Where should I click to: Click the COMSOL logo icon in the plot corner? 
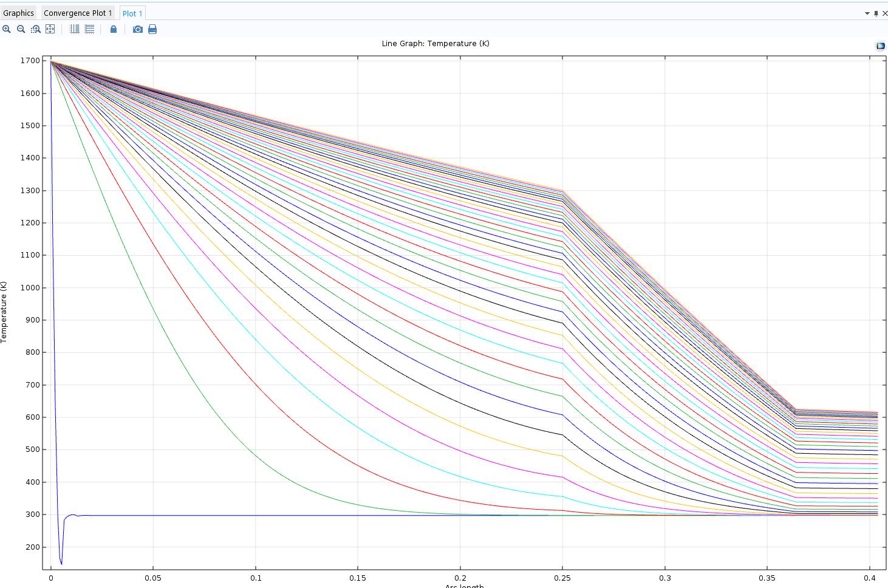click(x=880, y=46)
